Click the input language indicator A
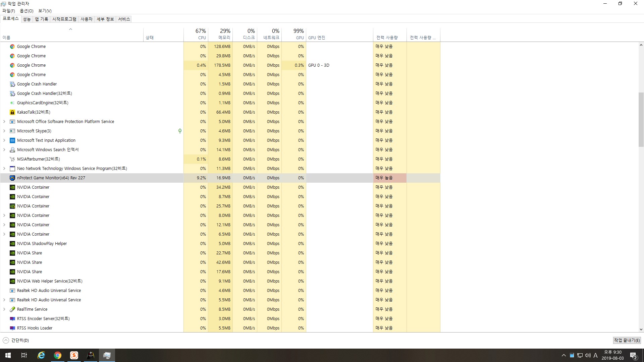The image size is (644, 362). pyautogui.click(x=595, y=355)
